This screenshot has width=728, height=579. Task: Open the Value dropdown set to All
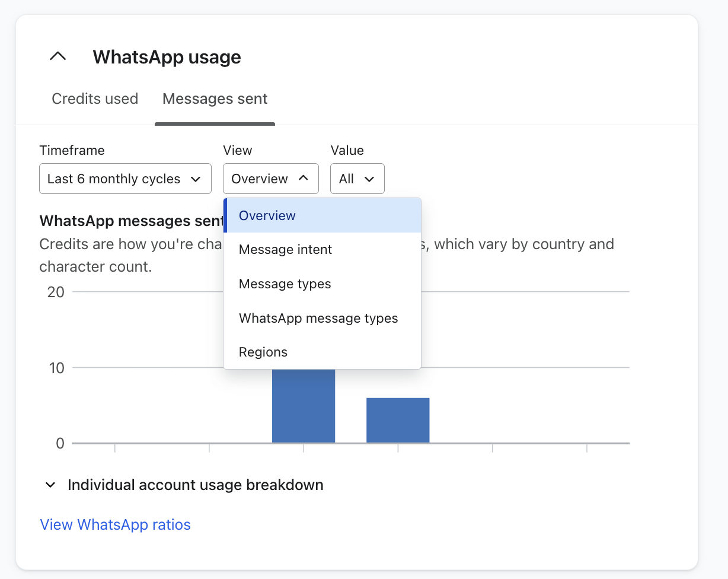[357, 179]
